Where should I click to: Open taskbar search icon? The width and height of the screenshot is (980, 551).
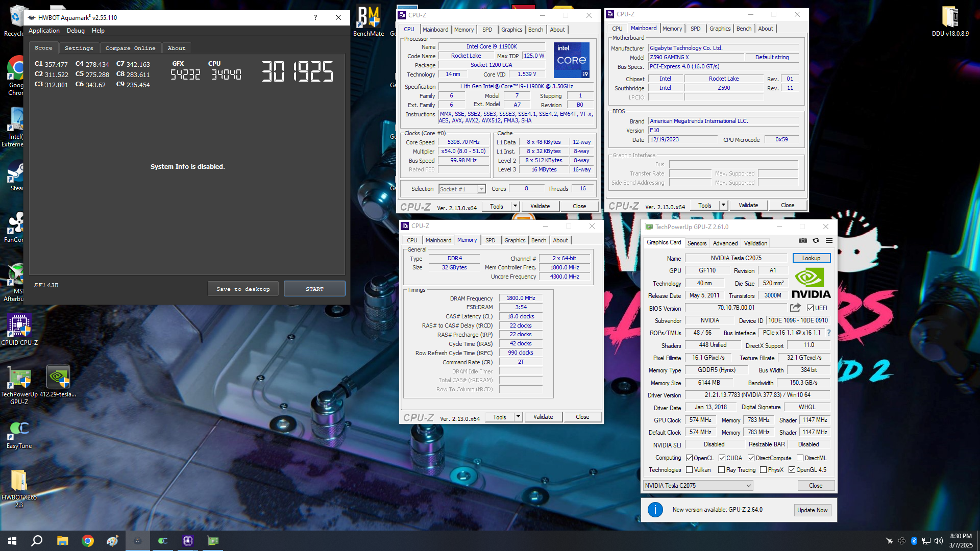click(x=37, y=541)
